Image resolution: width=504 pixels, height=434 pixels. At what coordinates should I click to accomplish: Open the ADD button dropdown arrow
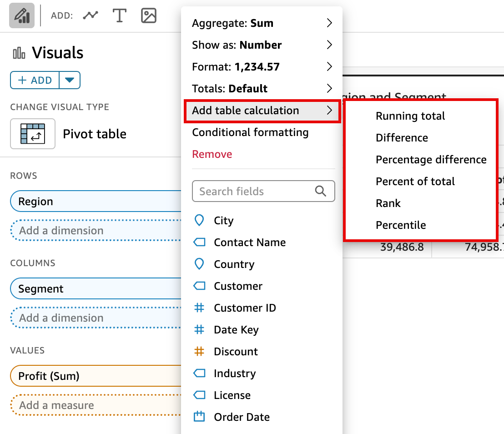[69, 80]
